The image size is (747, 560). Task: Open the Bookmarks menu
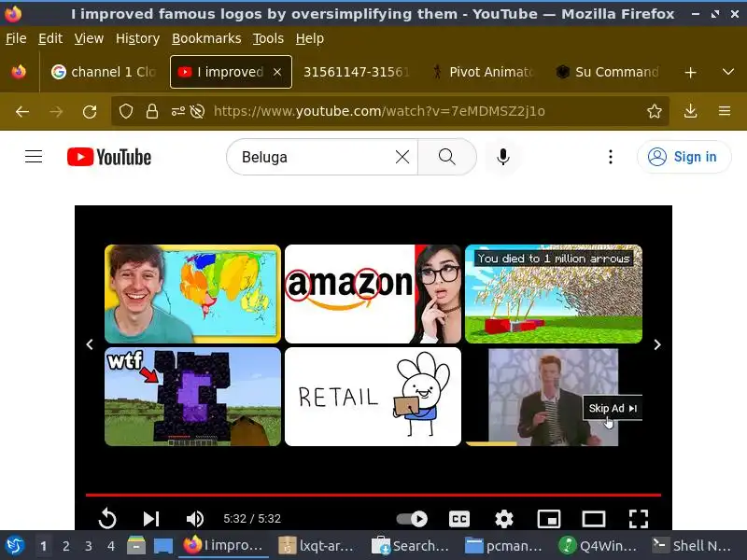tap(206, 38)
